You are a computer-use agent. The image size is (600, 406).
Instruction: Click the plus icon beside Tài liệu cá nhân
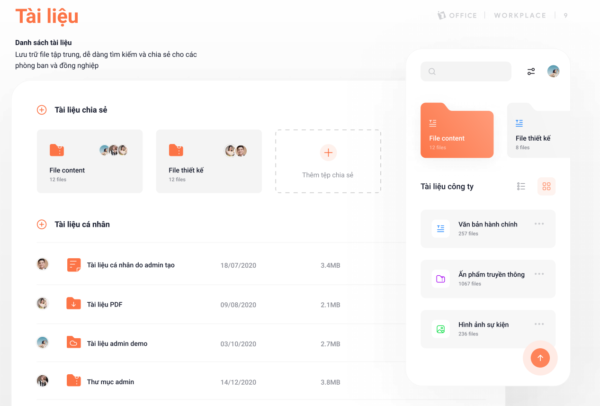pyautogui.click(x=42, y=224)
